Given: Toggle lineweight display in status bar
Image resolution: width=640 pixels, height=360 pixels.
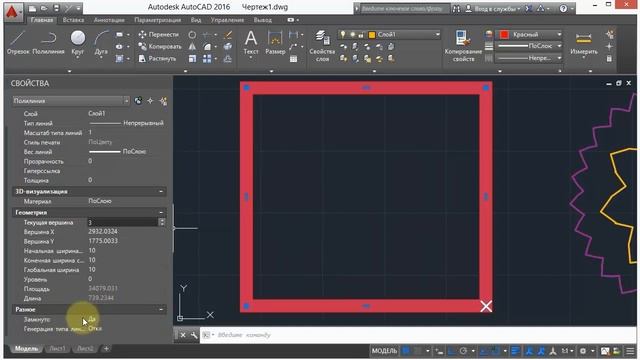Looking at the screenshot, I should pos(516,351).
